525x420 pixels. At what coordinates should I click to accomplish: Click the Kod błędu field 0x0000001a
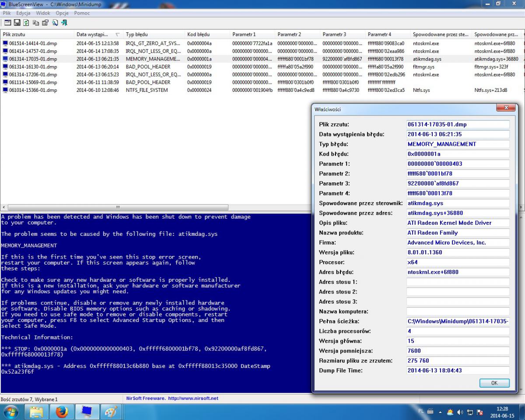click(x=458, y=154)
